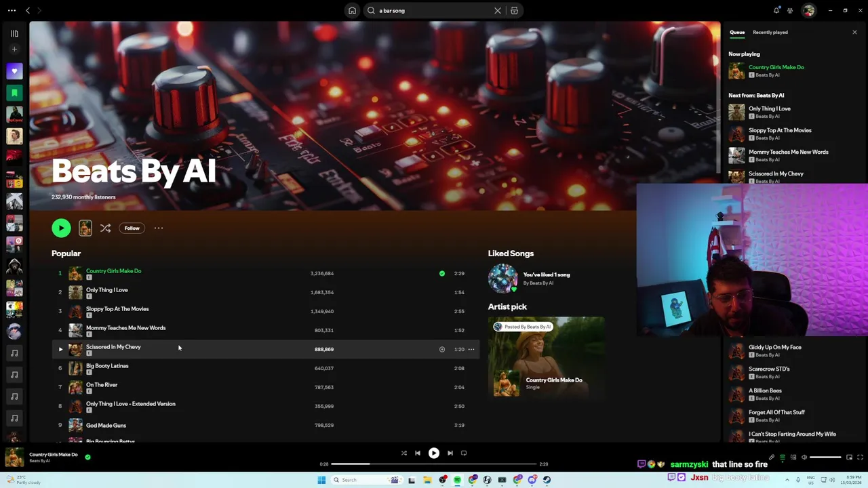The width and height of the screenshot is (868, 488).
Task: Play Beats By AI with green play button
Action: click(x=61, y=228)
